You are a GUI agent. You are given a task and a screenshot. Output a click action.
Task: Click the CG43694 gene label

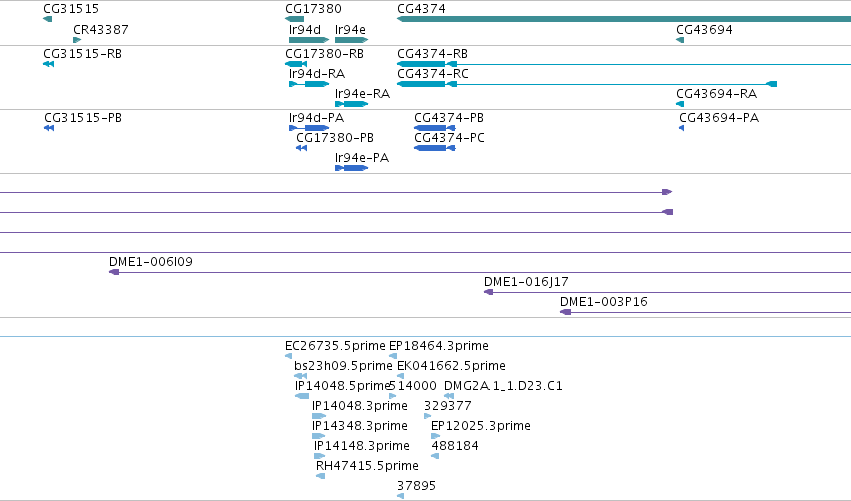point(704,29)
